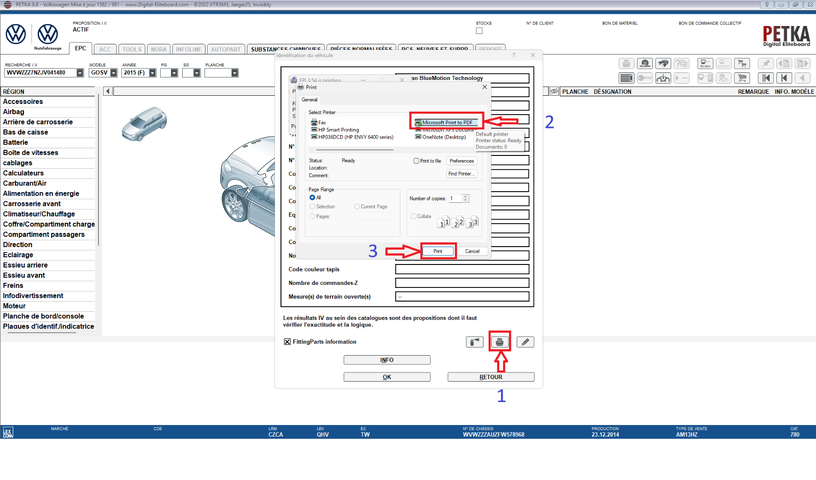Click the pencil edit icon beside printer icon
This screenshot has width=816, height=480.
[525, 342]
